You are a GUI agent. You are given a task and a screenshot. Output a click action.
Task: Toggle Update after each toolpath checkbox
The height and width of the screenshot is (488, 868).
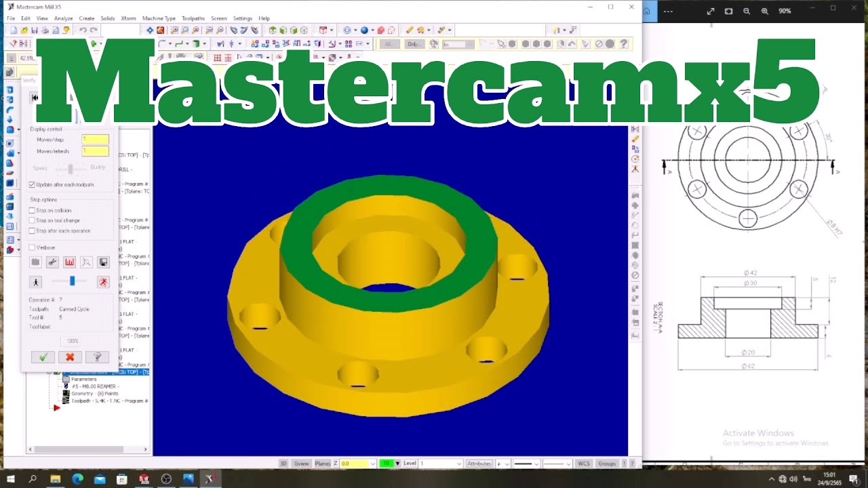coord(32,184)
